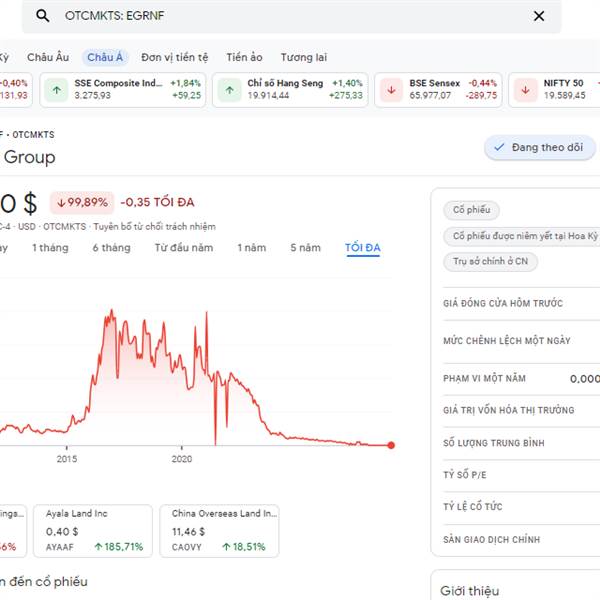Screen dimensions: 600x600
Task: Click the Giới thiệu section heading
Action: click(x=470, y=591)
